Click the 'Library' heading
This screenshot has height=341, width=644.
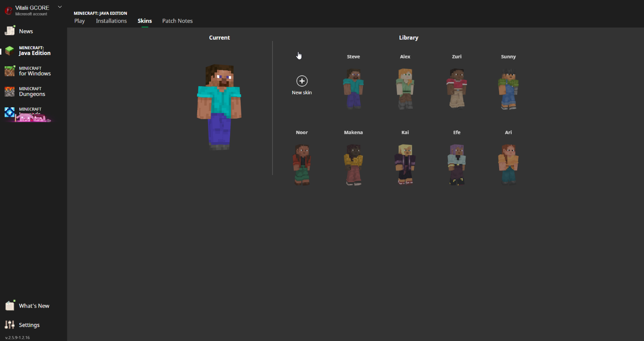408,38
